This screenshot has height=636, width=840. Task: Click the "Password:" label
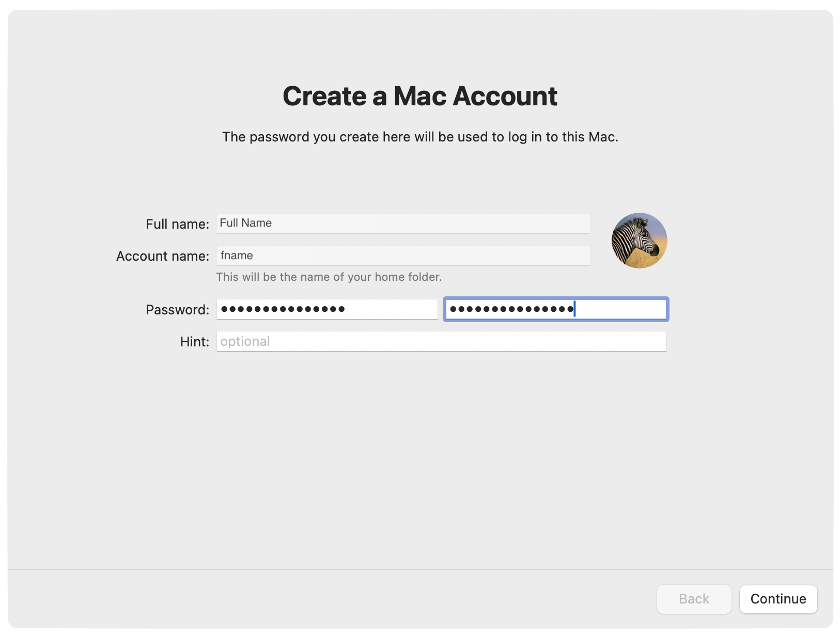(177, 310)
